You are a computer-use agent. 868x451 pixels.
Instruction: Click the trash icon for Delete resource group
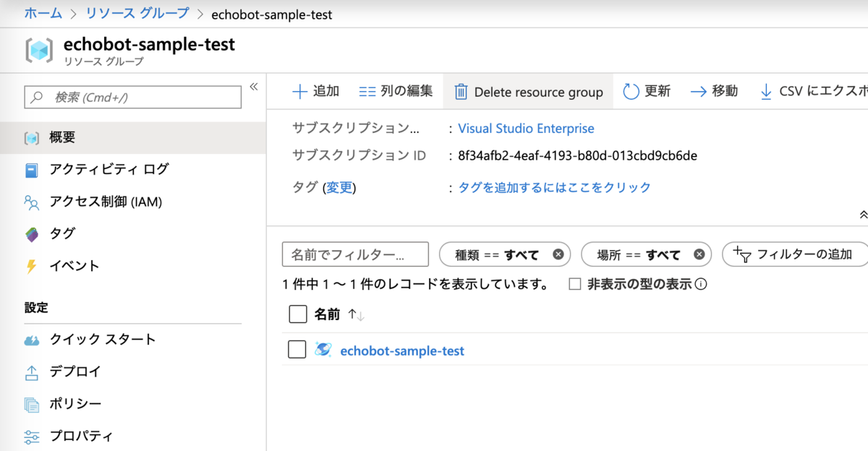click(x=460, y=92)
